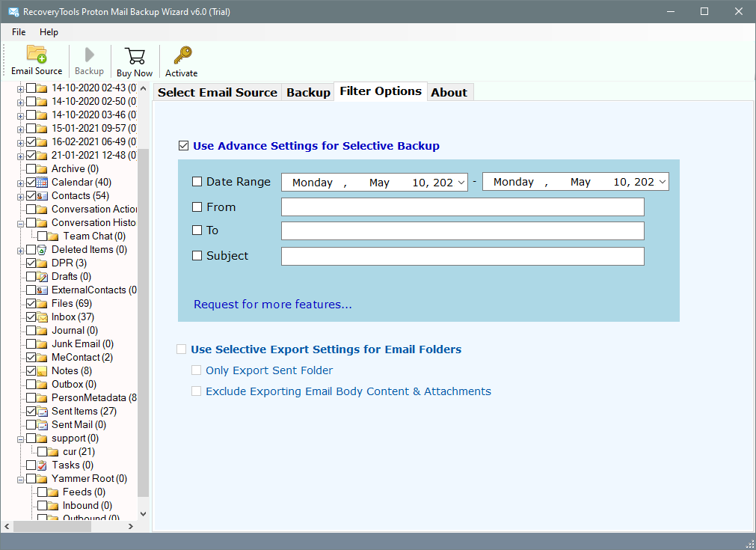Click the tree scroll down arrow
Viewport: 756px width, 550px height.
coord(143,514)
